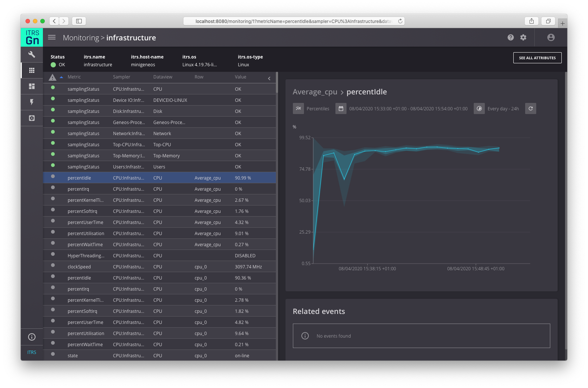Viewport: 588px width, 388px height.
Task: Go forward in Safari
Action: (64, 21)
